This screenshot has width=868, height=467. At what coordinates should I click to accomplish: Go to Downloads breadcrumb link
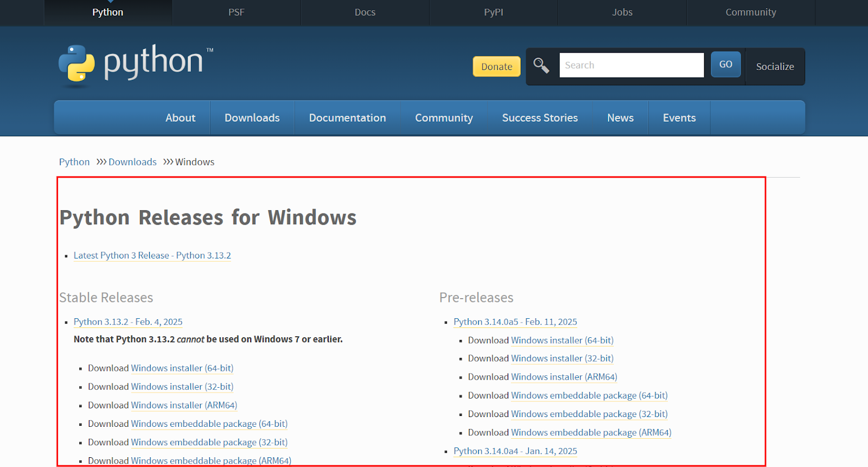[x=132, y=162]
